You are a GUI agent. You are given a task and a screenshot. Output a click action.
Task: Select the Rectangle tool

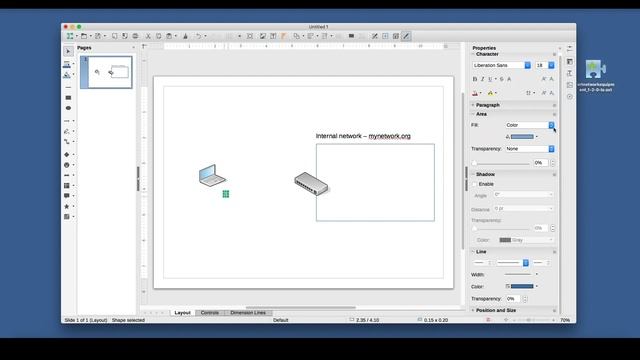[x=68, y=98]
